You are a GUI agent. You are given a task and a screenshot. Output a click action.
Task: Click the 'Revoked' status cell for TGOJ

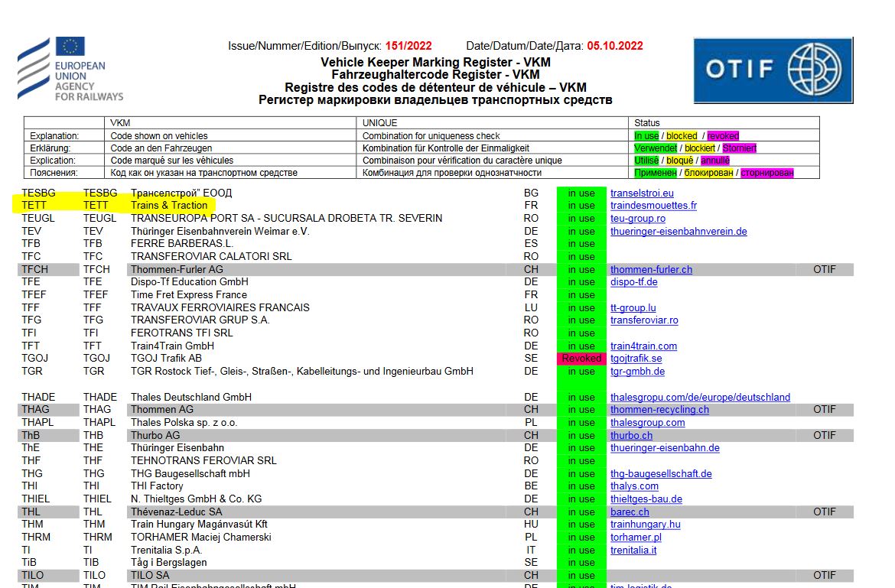tap(581, 358)
